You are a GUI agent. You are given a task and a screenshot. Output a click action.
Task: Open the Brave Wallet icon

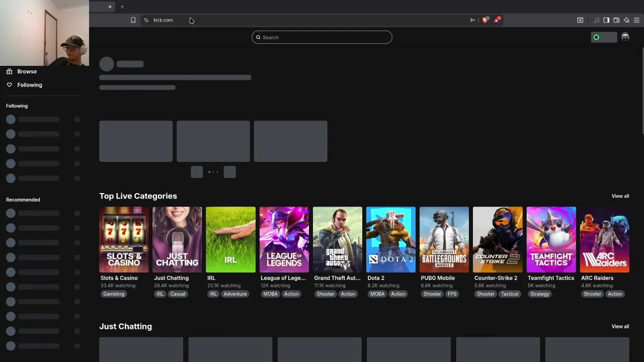(616, 20)
